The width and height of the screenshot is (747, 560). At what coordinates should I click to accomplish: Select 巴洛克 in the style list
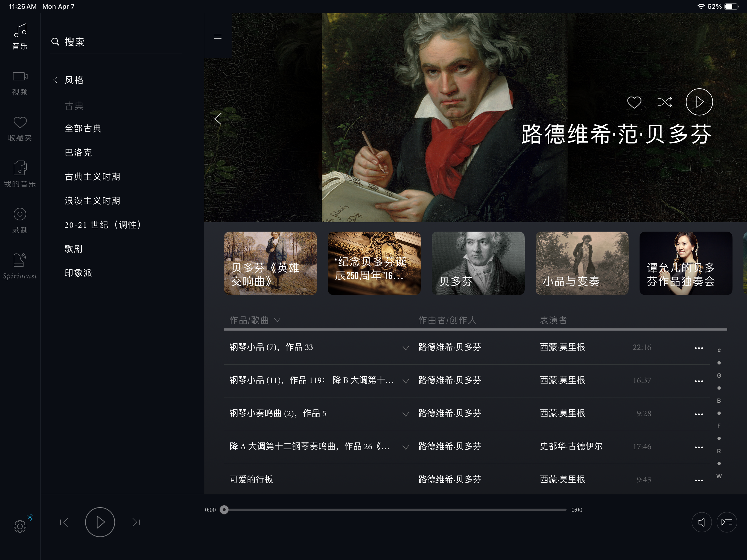point(78,153)
